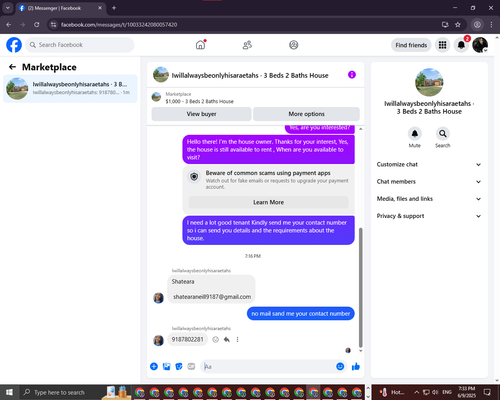Choose a GIF from the GIF icon
The width and height of the screenshot is (500, 400).
point(191,367)
